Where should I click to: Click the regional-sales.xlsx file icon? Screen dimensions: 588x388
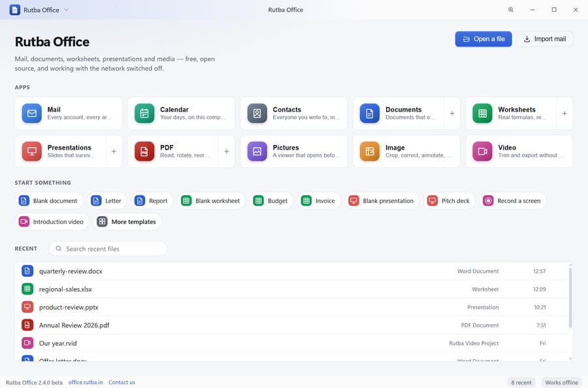(27, 289)
